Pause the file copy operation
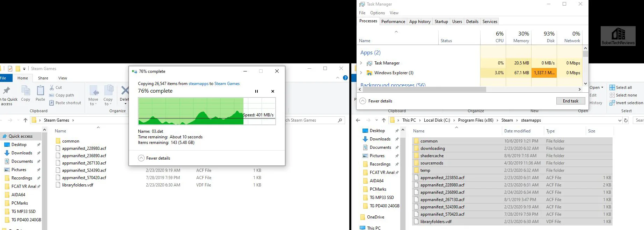Image resolution: width=644 pixels, height=230 pixels. [x=256, y=91]
